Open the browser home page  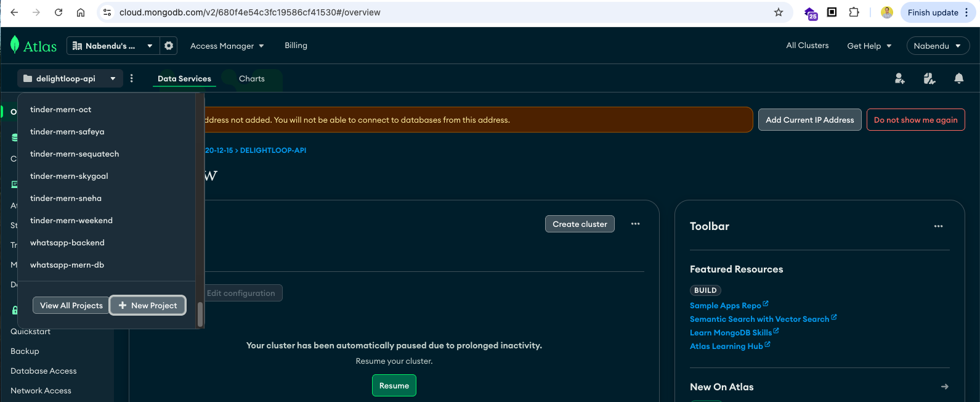(x=81, y=12)
